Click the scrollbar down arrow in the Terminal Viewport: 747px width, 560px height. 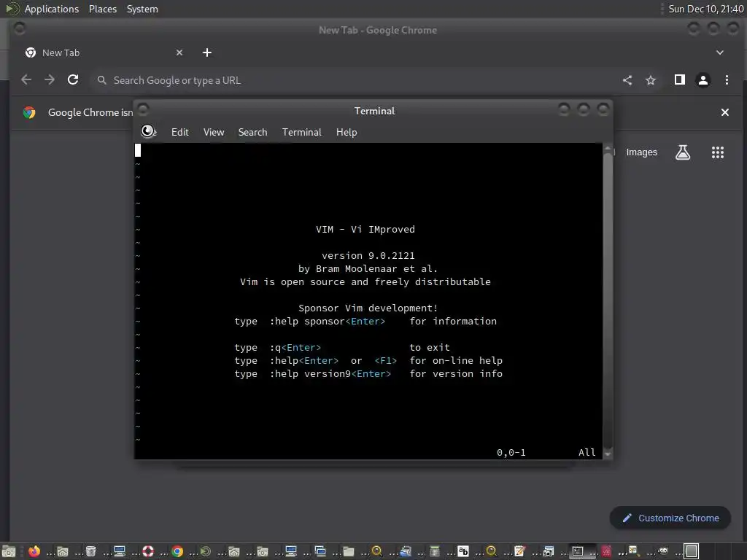(x=608, y=454)
